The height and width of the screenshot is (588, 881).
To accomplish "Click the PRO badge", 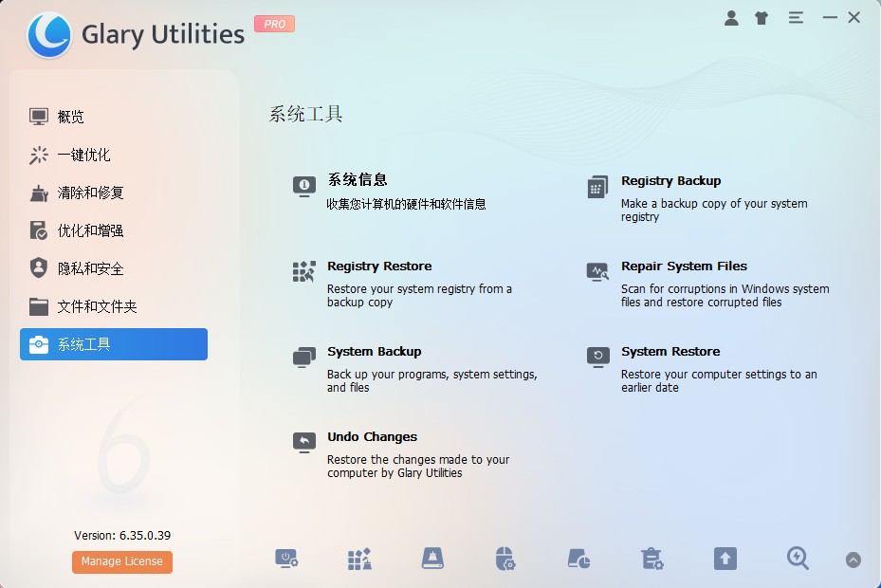I will pyautogui.click(x=274, y=24).
